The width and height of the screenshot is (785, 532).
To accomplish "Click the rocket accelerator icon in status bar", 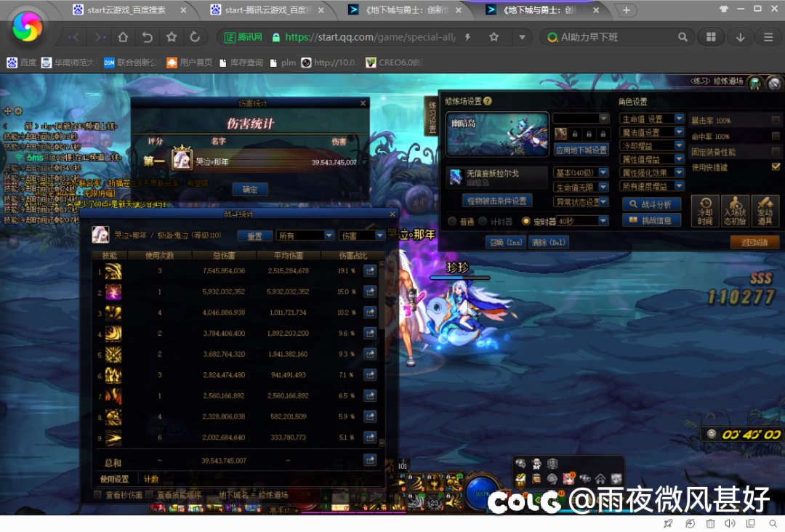I will [668, 523].
